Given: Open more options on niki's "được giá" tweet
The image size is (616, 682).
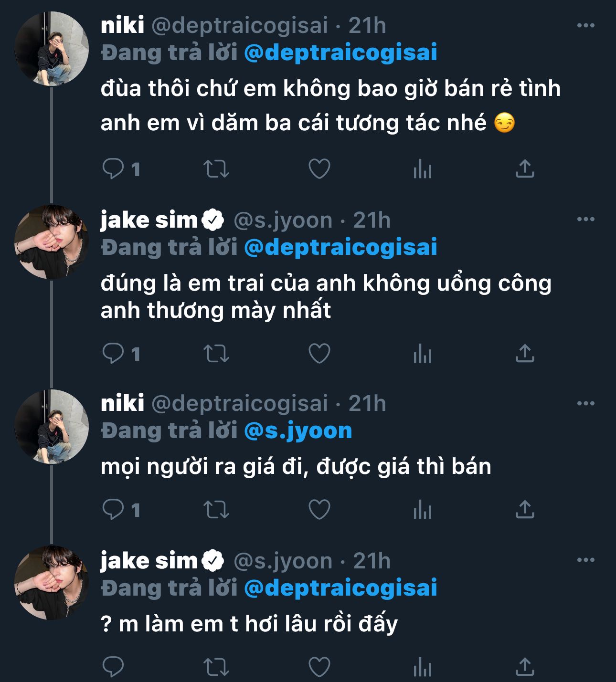Looking at the screenshot, I should [585, 404].
